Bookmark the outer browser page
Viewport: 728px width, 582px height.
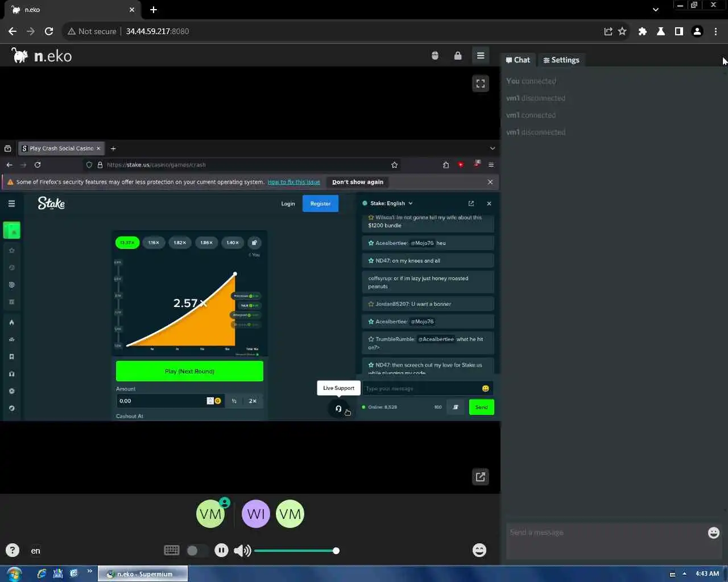[622, 31]
